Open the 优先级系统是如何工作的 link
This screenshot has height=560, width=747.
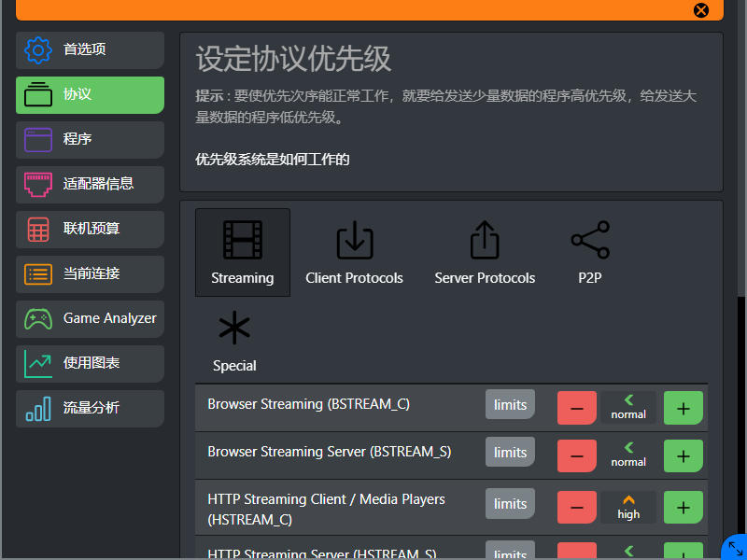(x=269, y=159)
